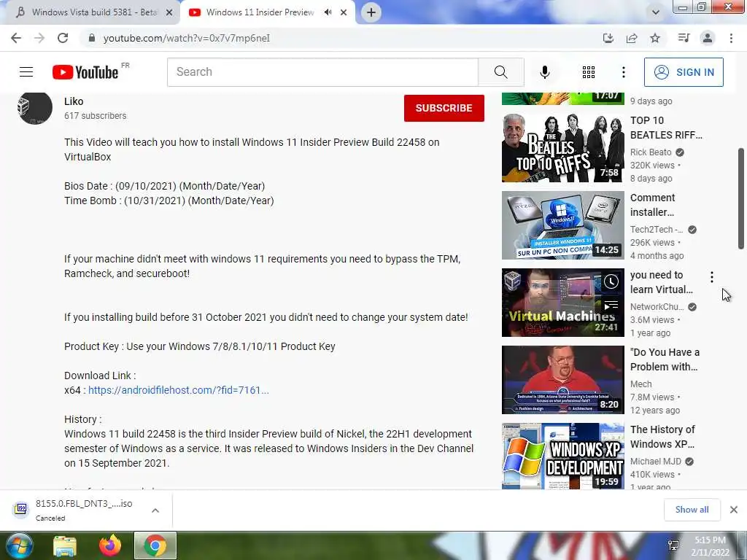
Task: Click the YouTube search field
Action: tap(323, 72)
